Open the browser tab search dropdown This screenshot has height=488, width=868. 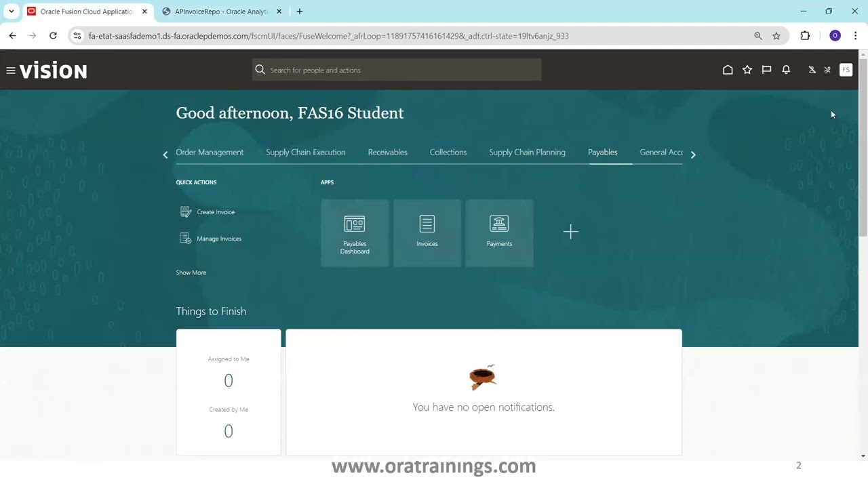point(12,12)
